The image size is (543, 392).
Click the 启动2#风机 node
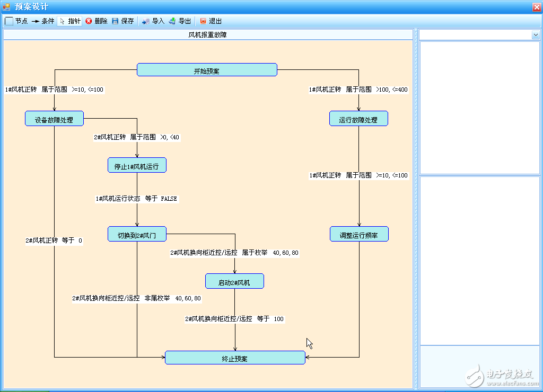[234, 281]
